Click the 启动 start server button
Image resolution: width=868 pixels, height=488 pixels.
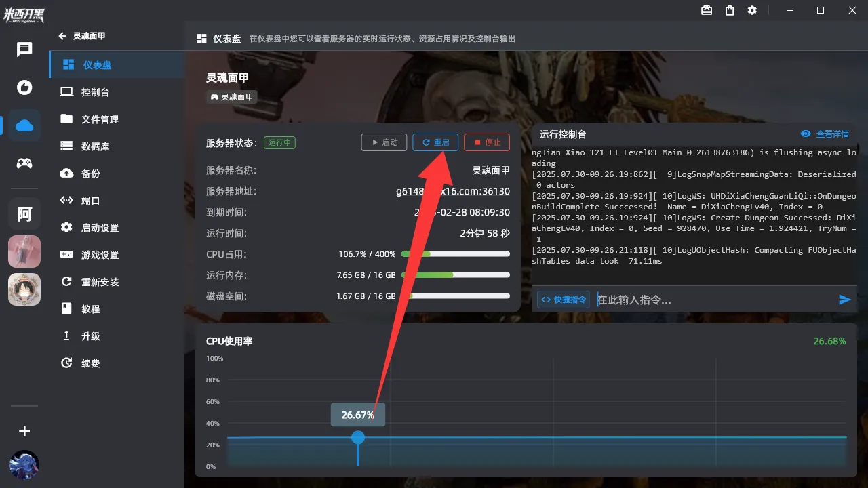tap(384, 142)
